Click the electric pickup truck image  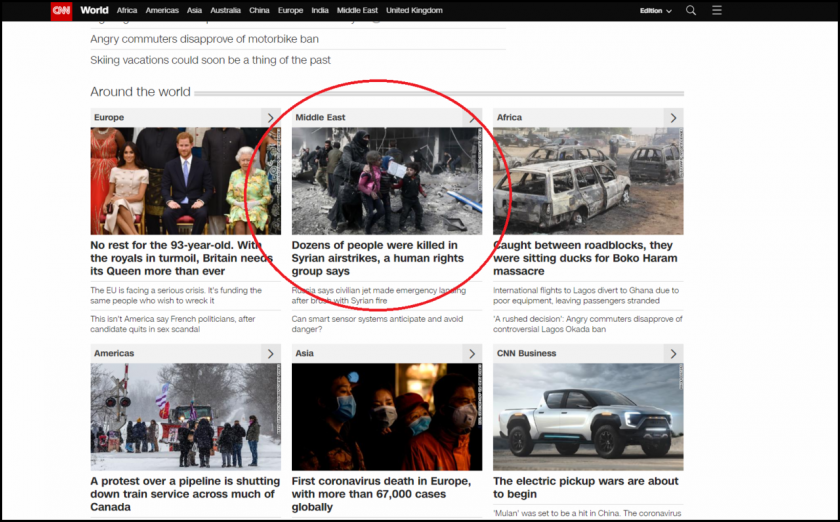(588, 417)
